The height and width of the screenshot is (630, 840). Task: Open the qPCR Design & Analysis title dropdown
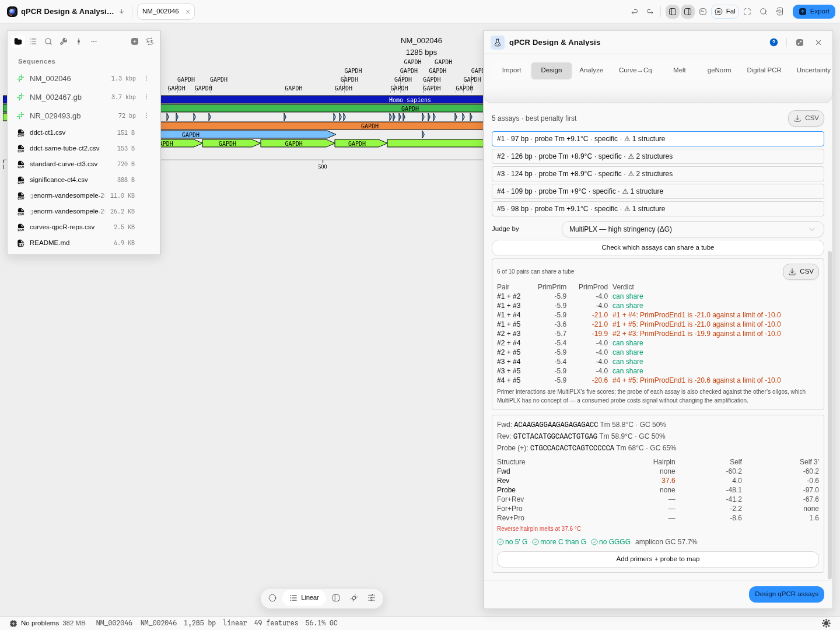click(121, 12)
